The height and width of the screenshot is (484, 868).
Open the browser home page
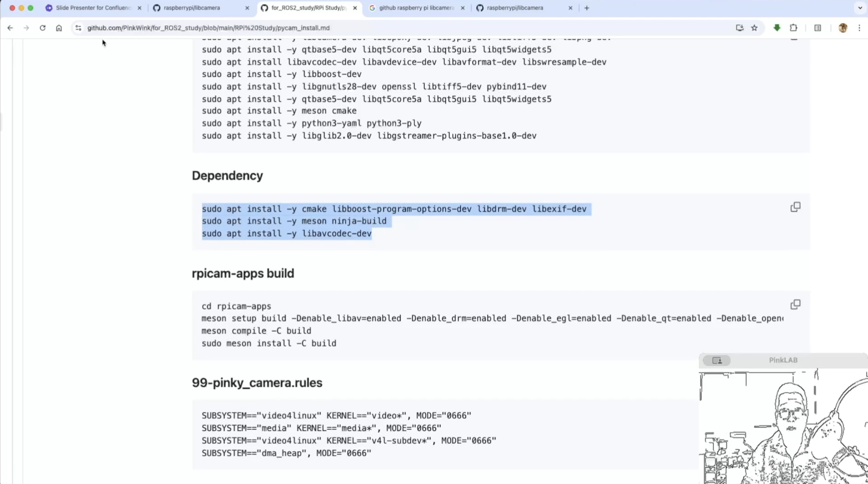coord(59,28)
